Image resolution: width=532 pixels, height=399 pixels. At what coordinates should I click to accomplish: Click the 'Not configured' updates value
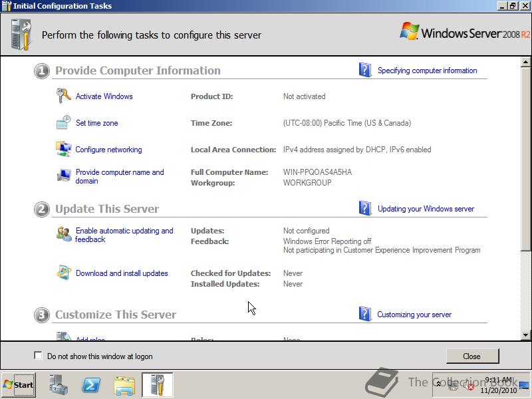(x=306, y=231)
